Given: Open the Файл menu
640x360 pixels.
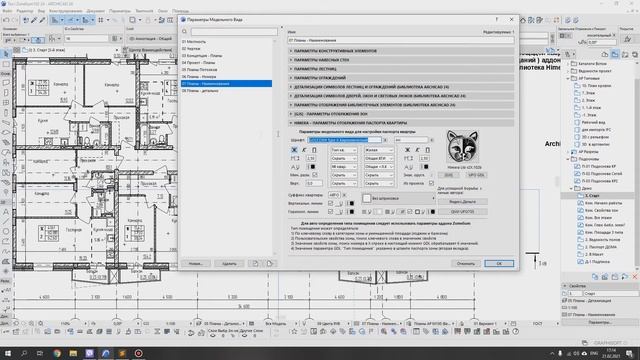Looking at the screenshot, I should tap(7, 11).
